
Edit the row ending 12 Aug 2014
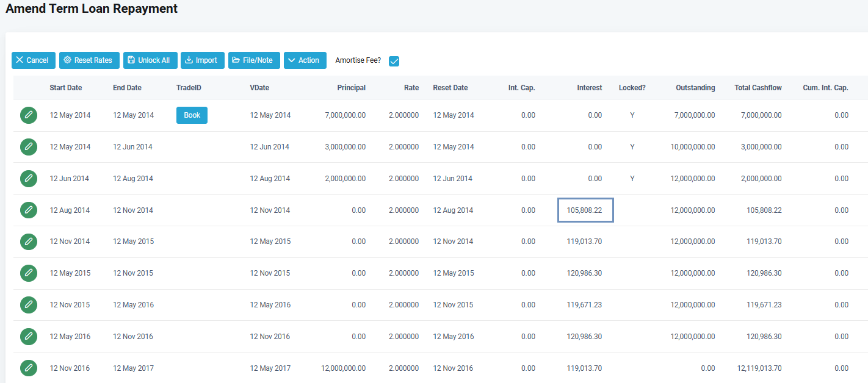click(29, 179)
